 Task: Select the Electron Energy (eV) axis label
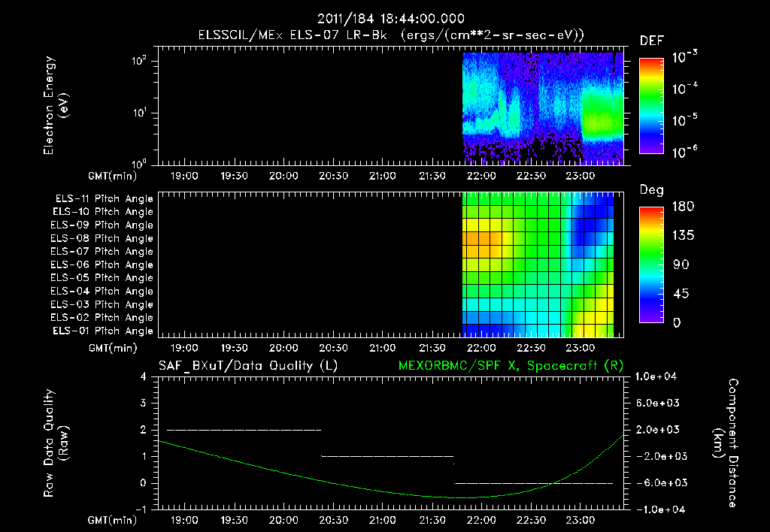(56, 105)
